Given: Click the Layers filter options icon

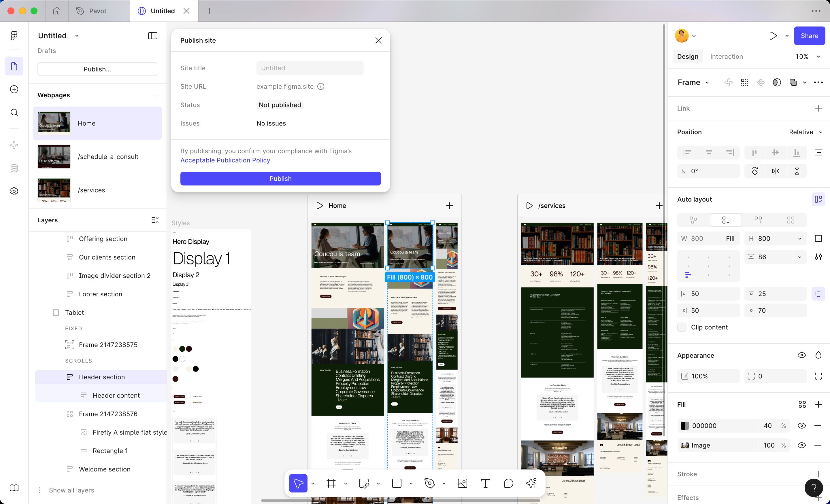Looking at the screenshot, I should click(155, 220).
